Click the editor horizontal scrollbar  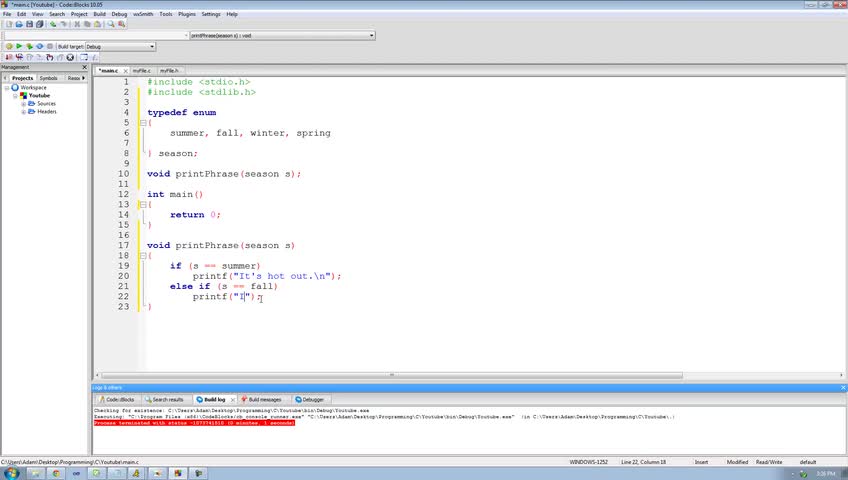[x=392, y=375]
